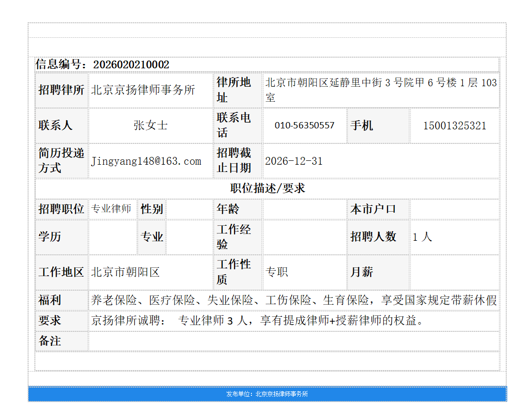Click the empty 性别 value cell

click(x=189, y=209)
